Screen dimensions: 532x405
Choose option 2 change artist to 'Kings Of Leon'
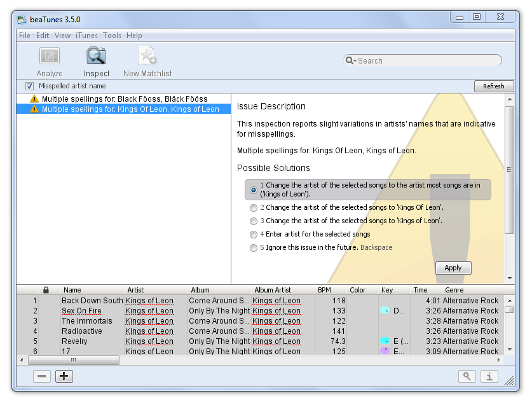tap(254, 208)
